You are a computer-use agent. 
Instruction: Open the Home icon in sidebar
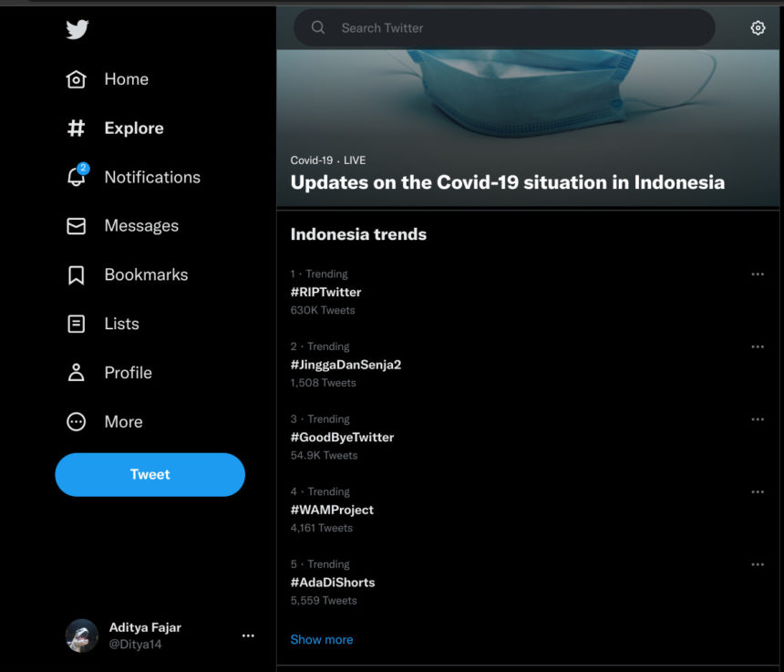(77, 79)
